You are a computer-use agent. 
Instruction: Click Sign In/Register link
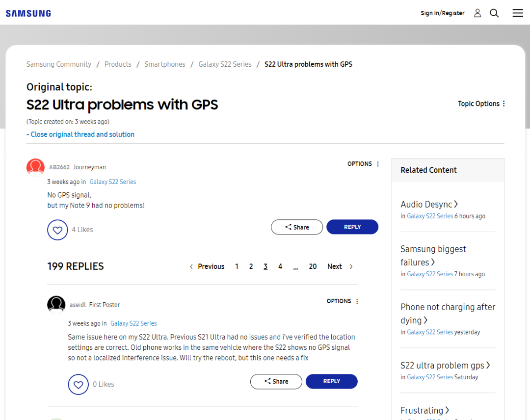click(443, 13)
